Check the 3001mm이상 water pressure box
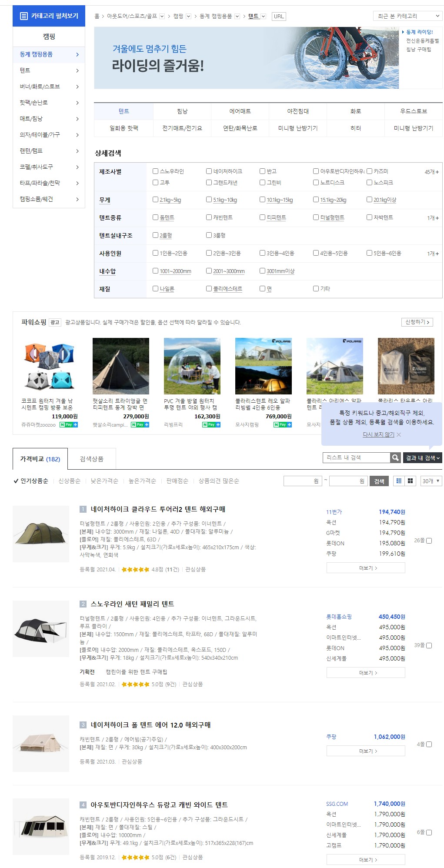The width and height of the screenshot is (444, 868). pos(262,270)
